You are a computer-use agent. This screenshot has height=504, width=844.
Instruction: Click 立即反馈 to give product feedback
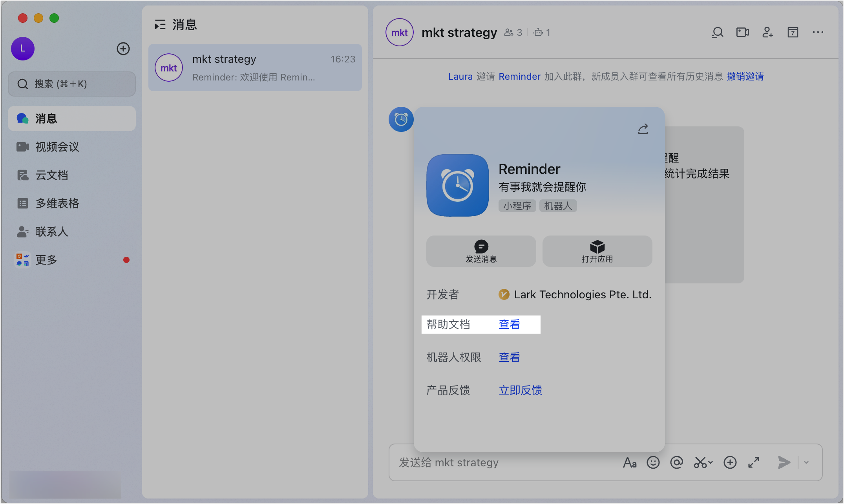(521, 391)
